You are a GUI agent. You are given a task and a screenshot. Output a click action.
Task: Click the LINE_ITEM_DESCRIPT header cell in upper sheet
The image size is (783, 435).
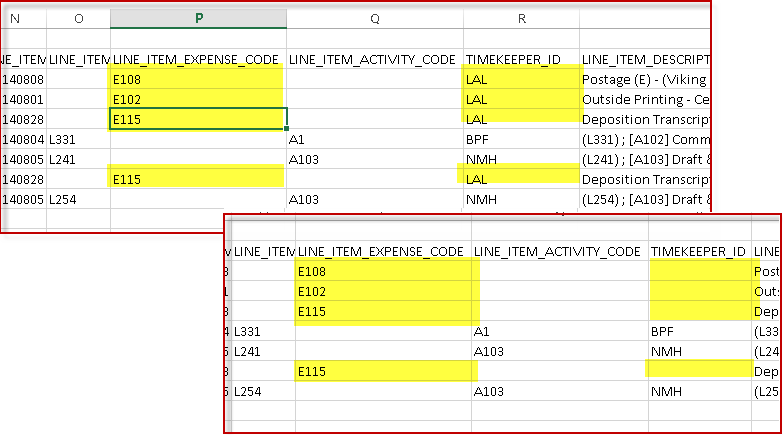pyautogui.click(x=645, y=59)
